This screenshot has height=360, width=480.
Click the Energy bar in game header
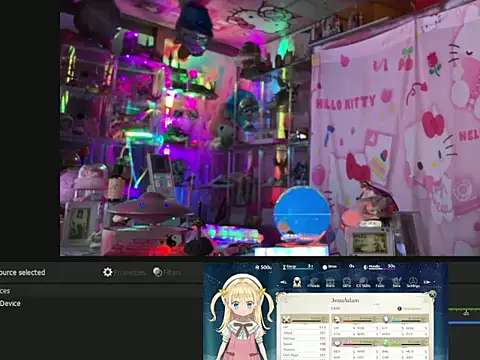298,267
